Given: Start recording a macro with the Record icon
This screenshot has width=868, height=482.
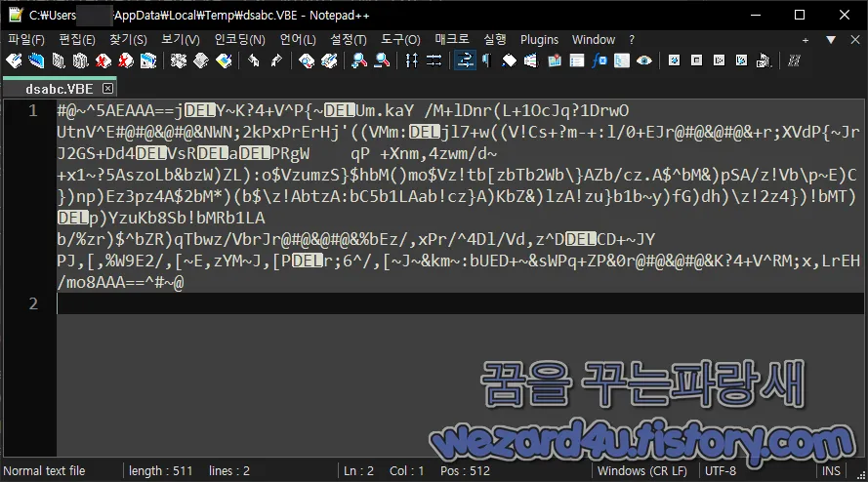Looking at the screenshot, I should [x=674, y=60].
